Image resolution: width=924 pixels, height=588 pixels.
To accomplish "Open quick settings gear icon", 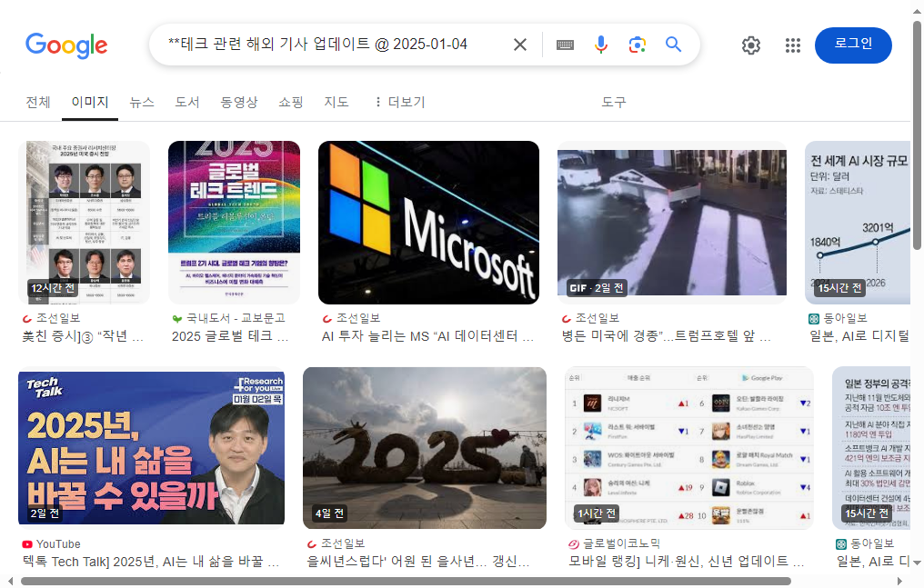I will coord(751,45).
